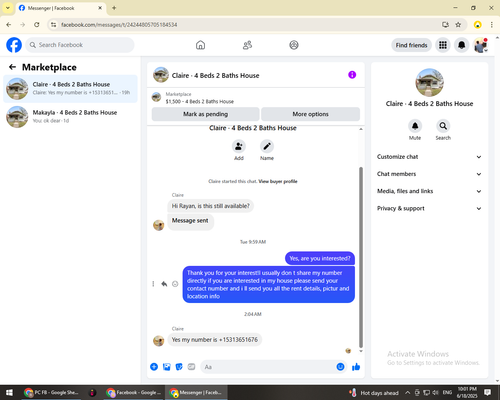Select the 'Hi Rayan, is this still available?' message
The width and height of the screenshot is (500, 400).
(210, 206)
